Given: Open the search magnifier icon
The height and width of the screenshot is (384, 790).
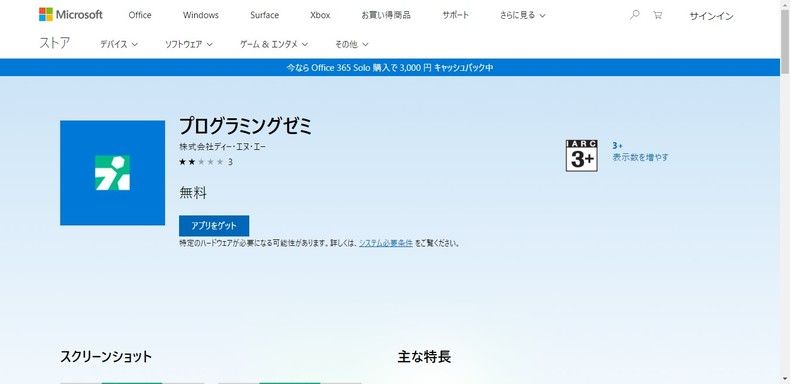Looking at the screenshot, I should coord(635,15).
